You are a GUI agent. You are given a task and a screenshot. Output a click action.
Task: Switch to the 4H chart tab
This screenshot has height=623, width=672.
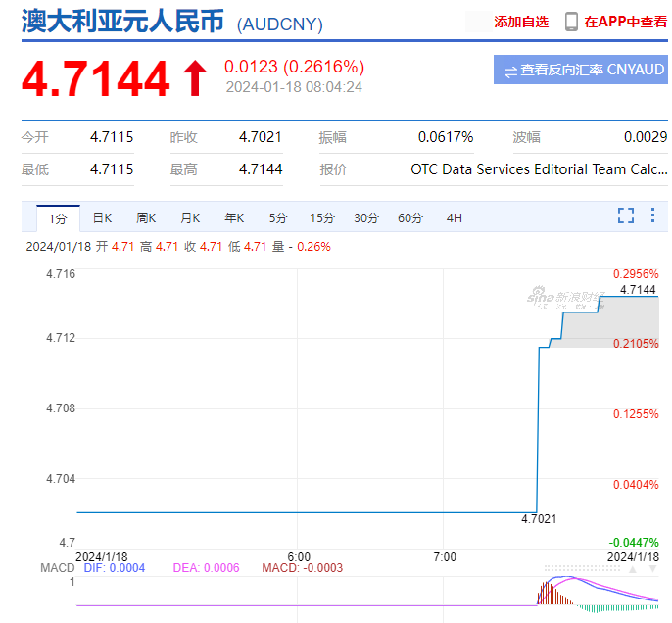tap(454, 218)
